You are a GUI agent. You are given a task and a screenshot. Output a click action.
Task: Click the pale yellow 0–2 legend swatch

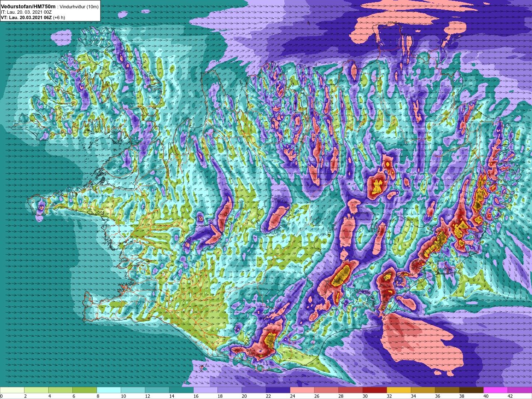click(x=12, y=390)
